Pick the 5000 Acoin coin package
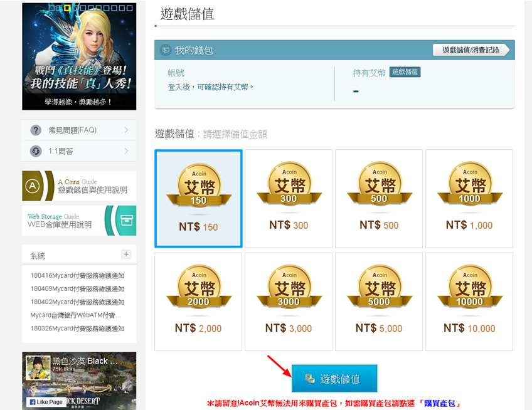This screenshot has width=532, height=410. pyautogui.click(x=379, y=302)
